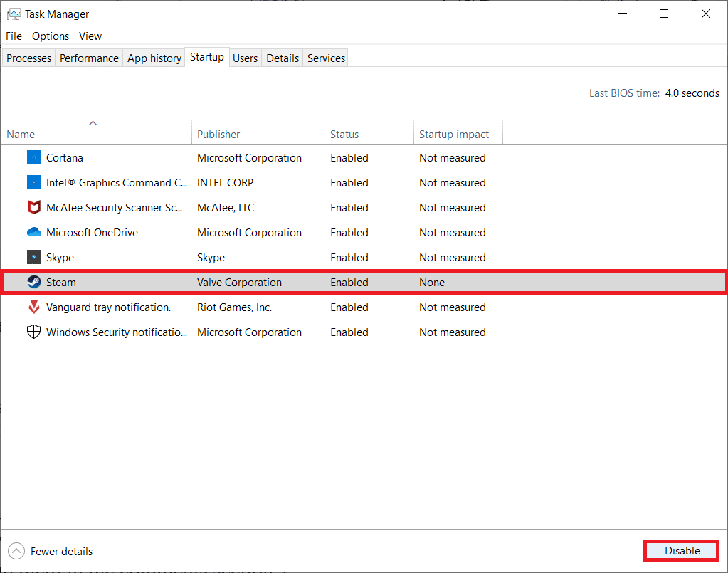Click the Disable button
This screenshot has height=573, width=728.
click(682, 551)
